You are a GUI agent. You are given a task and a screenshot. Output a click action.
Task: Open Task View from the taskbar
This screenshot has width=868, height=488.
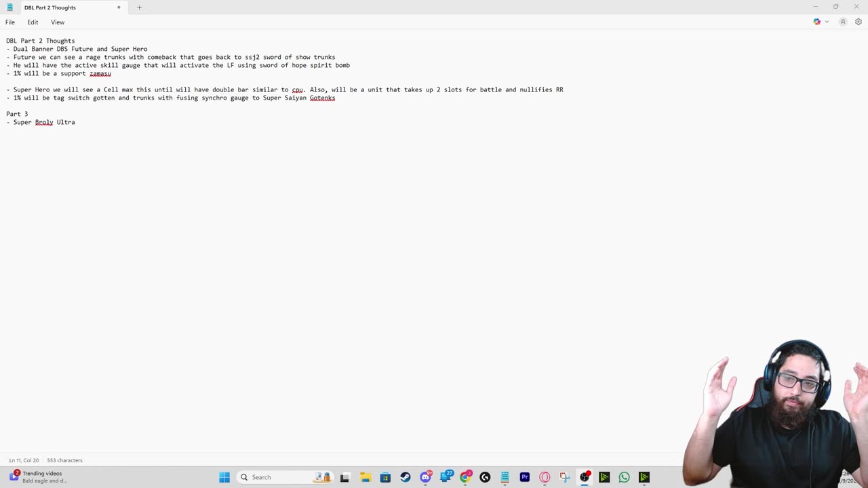pyautogui.click(x=344, y=477)
